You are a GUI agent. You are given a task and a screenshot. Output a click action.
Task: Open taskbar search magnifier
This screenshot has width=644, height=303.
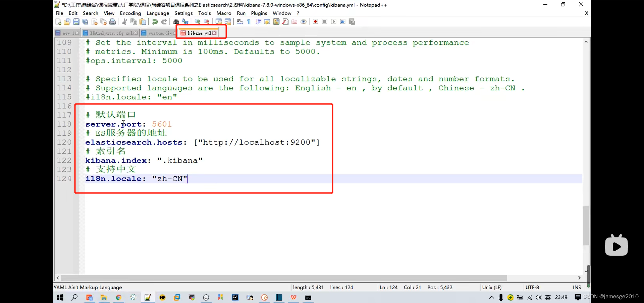click(x=74, y=297)
